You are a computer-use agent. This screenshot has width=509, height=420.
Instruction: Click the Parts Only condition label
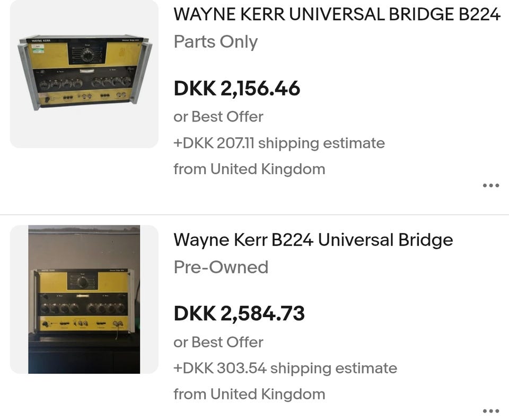pos(215,42)
